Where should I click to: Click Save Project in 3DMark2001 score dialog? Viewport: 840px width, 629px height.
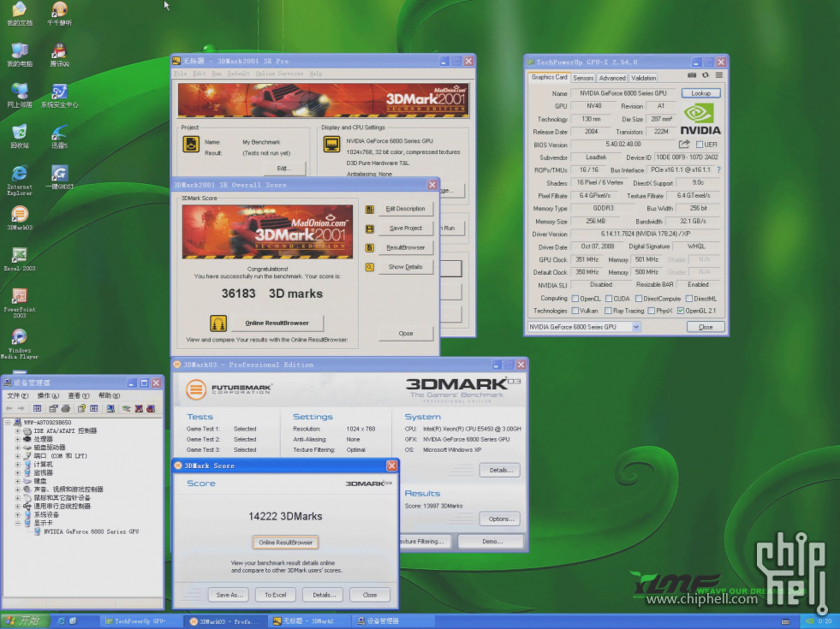click(x=406, y=228)
